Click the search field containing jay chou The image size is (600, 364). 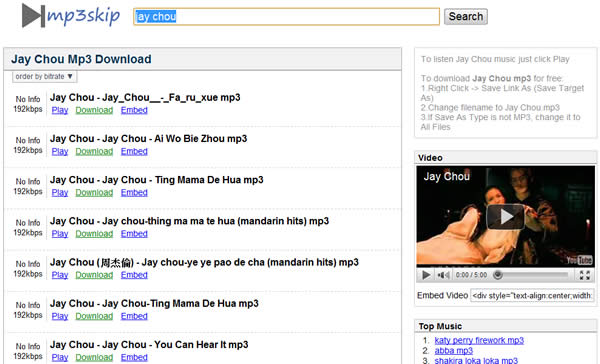pos(286,16)
